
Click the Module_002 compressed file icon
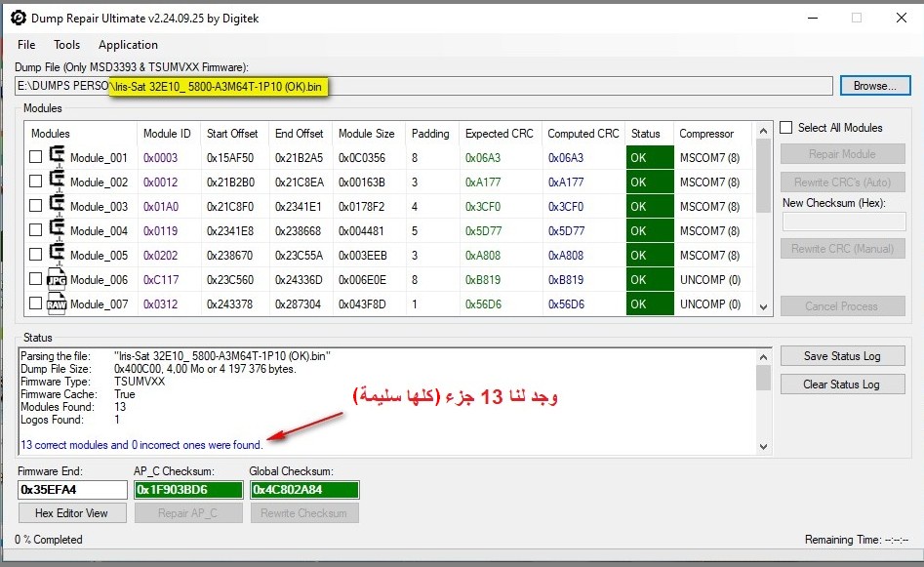tap(58, 181)
